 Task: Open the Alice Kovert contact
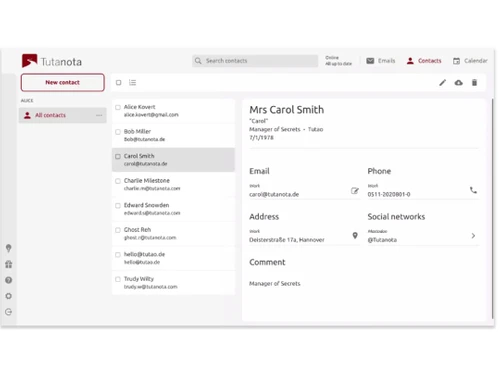coord(173,111)
